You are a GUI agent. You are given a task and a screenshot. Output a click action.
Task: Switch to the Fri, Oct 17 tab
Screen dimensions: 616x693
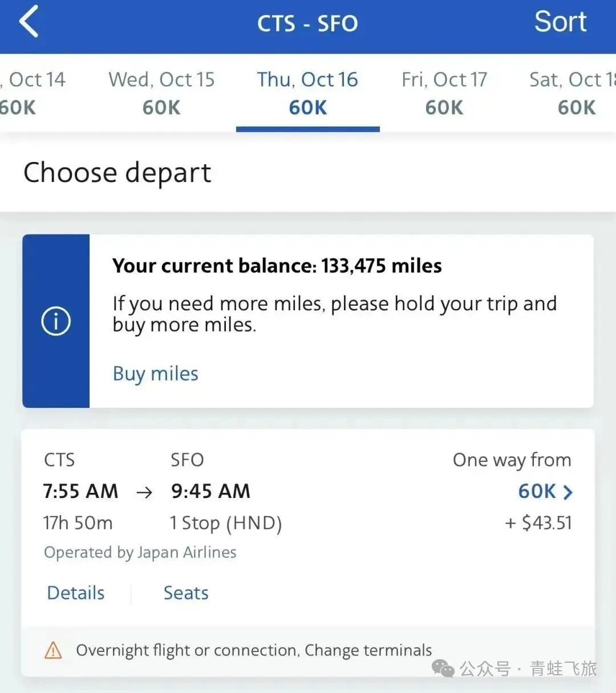tap(444, 92)
